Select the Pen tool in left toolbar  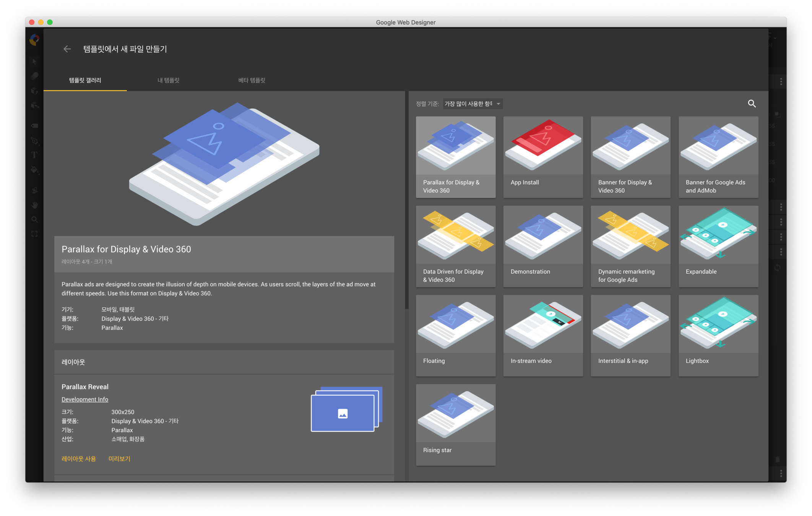[34, 141]
